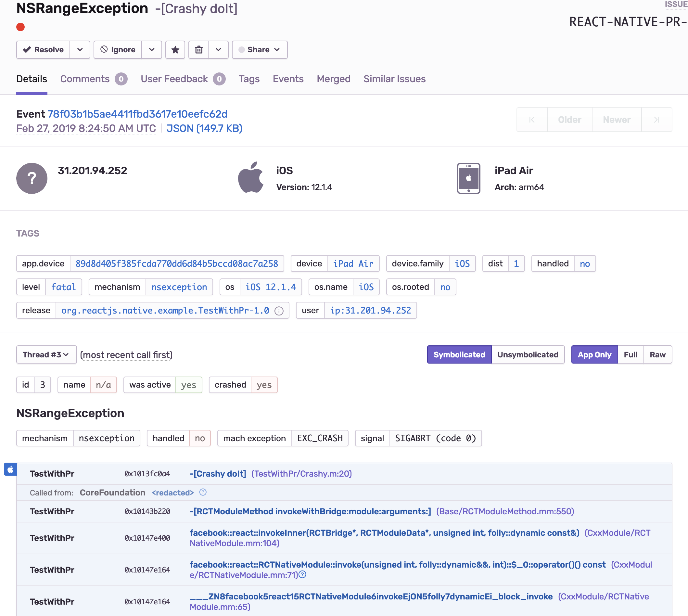Viewport: 688px width, 616px height.
Task: Switch to Full stack trace view
Action: 631,354
